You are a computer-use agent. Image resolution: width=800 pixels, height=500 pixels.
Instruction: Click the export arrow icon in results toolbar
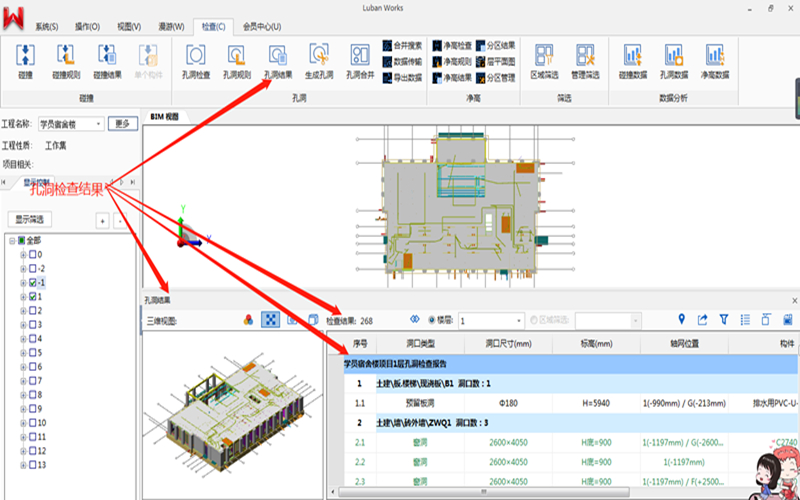[x=703, y=319]
